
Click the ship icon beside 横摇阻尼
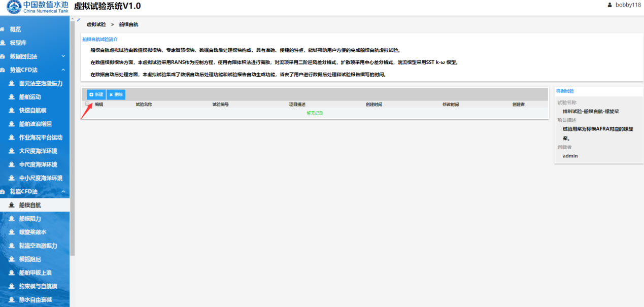(x=12, y=259)
